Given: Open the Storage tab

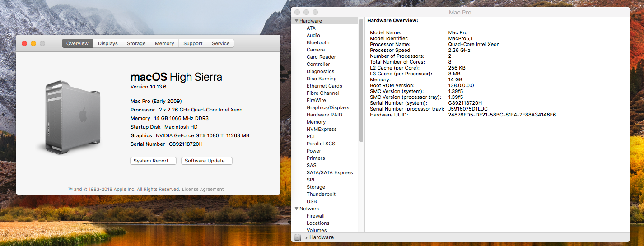Looking at the screenshot, I should [136, 43].
